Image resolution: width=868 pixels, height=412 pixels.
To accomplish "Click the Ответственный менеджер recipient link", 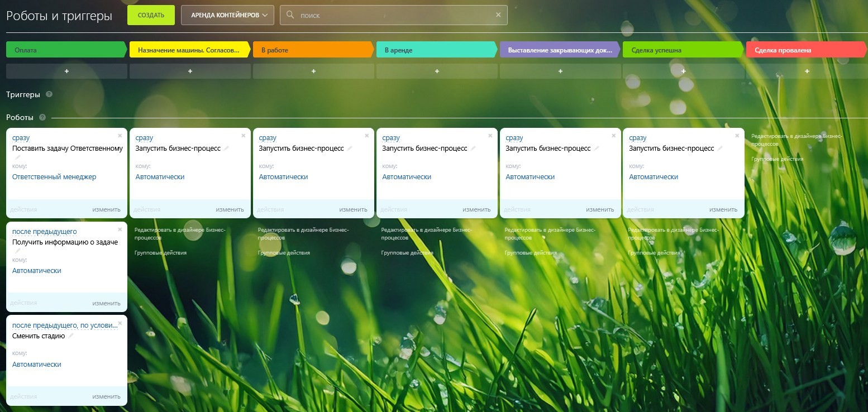I will (x=54, y=177).
